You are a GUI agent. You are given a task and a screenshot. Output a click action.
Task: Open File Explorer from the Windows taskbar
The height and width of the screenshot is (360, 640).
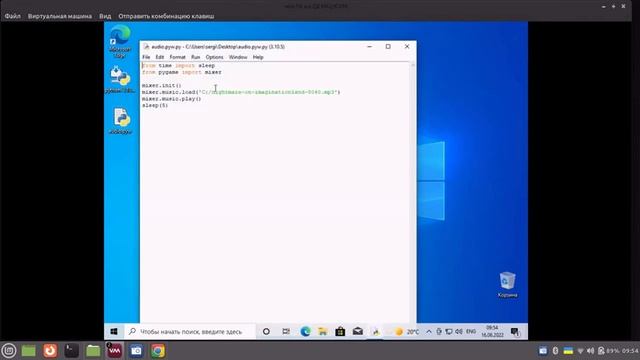click(x=323, y=331)
